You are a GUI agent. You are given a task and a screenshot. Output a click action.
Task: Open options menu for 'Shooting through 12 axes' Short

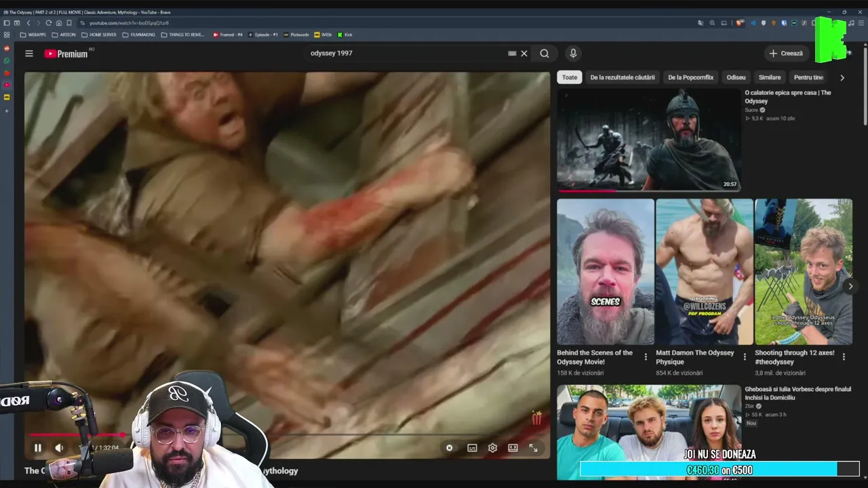point(844,357)
